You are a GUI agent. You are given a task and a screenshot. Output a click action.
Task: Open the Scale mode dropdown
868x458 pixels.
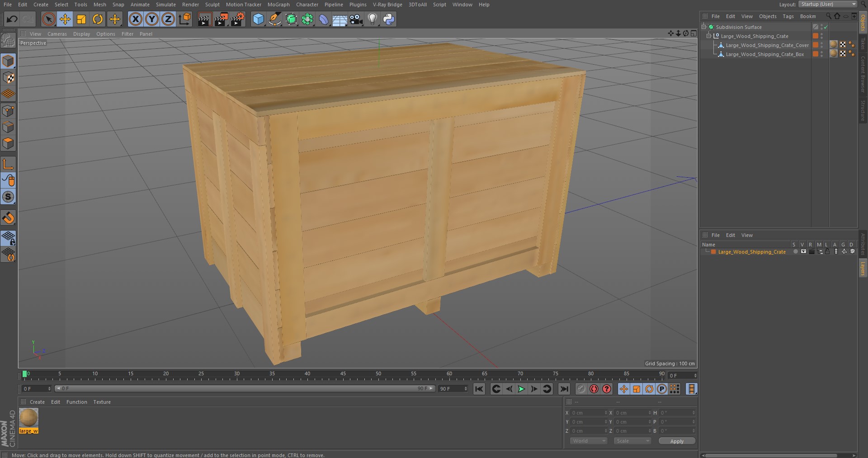(632, 441)
